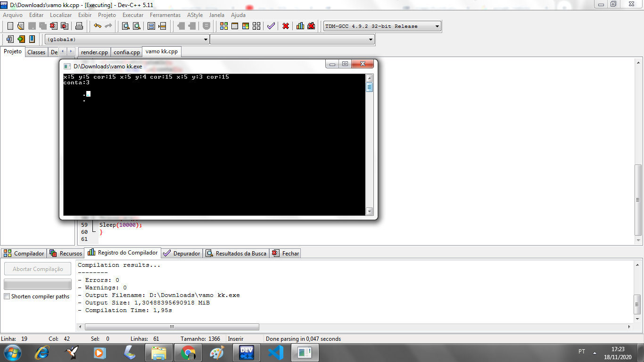Open the Projeto menu
The height and width of the screenshot is (362, 644).
[x=107, y=15]
